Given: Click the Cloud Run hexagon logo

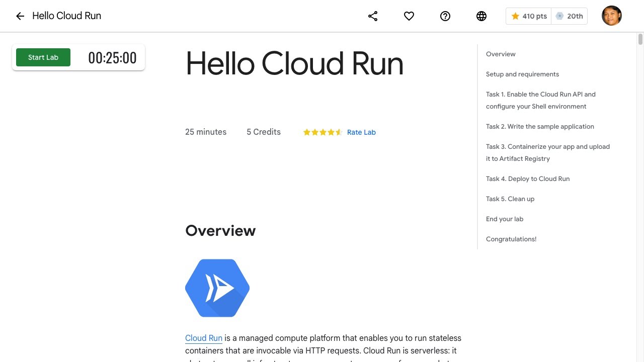Looking at the screenshot, I should click(x=217, y=288).
